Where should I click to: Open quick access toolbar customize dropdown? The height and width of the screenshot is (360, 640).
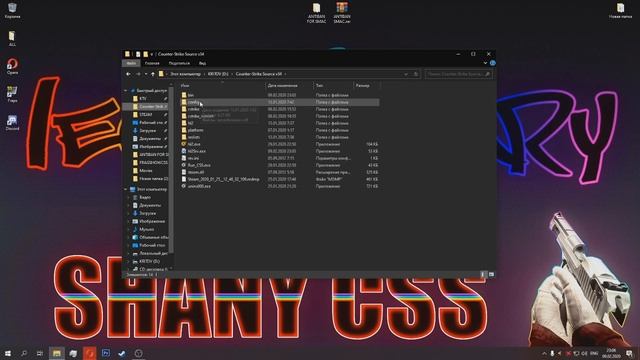pyautogui.click(x=152, y=54)
